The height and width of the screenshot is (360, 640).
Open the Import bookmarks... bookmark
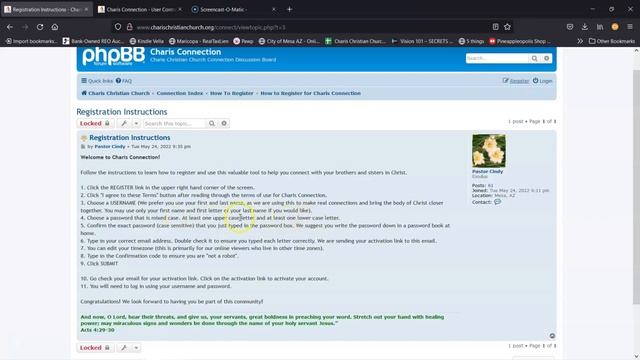(31, 41)
